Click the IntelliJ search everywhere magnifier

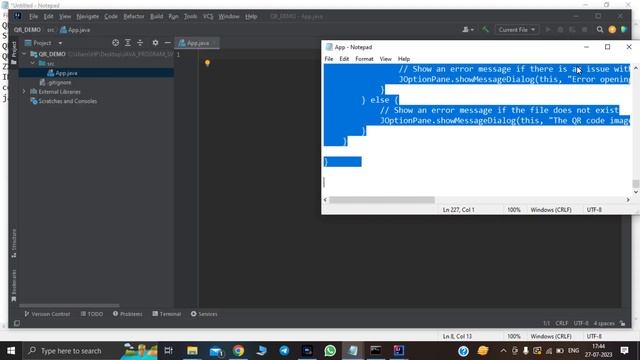click(x=600, y=29)
